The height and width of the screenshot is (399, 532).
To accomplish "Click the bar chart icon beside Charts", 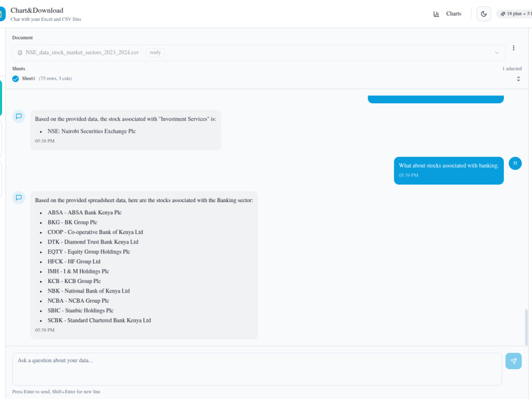I will (436, 14).
